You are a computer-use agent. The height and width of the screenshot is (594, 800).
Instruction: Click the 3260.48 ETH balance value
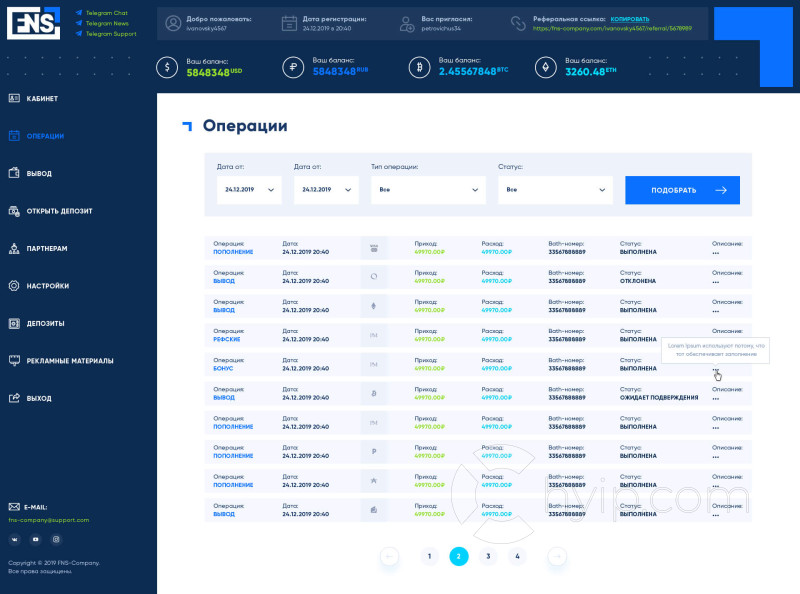pos(591,71)
